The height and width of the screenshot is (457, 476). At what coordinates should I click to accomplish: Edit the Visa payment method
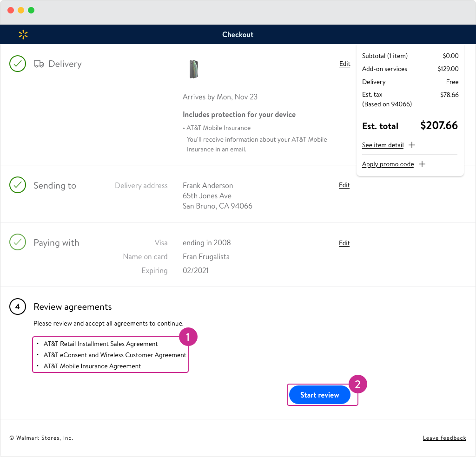point(344,243)
